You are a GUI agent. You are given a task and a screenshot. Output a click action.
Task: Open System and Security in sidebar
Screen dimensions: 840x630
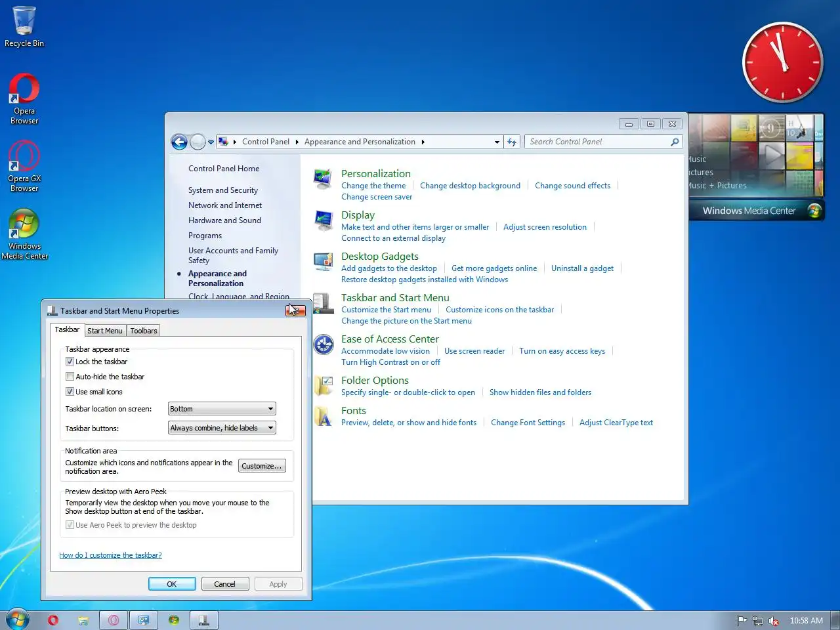[x=223, y=190]
